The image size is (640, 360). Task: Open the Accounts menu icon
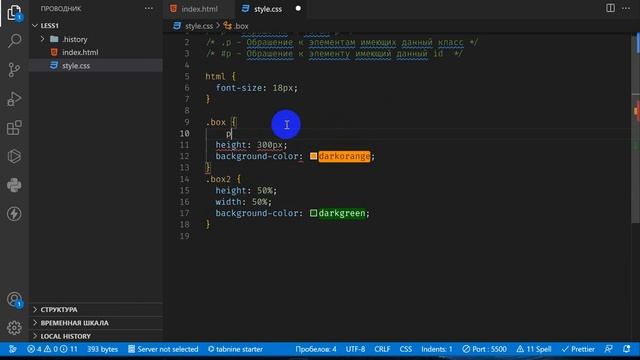point(14,300)
